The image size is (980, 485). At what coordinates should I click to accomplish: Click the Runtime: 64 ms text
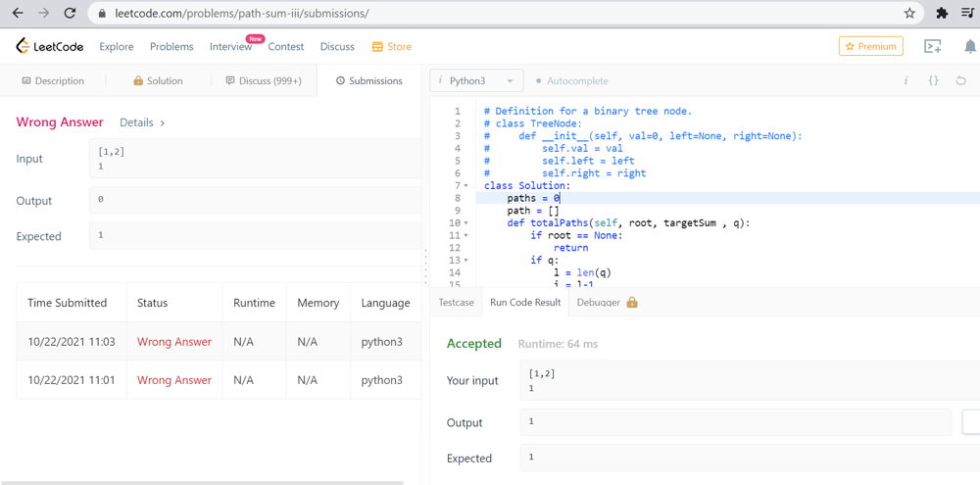coord(559,344)
